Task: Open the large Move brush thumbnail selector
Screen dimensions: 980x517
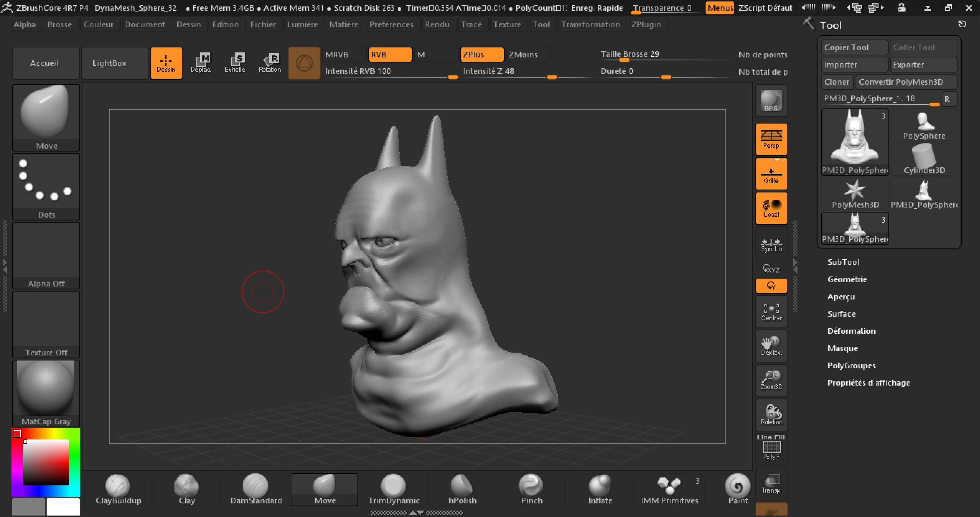Action: (x=46, y=118)
